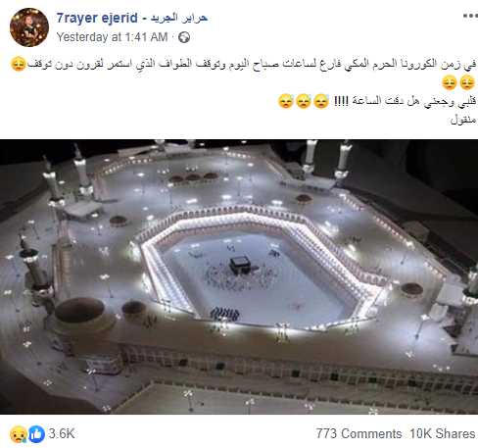Click the two pensive emojis on the second line

tap(458, 82)
